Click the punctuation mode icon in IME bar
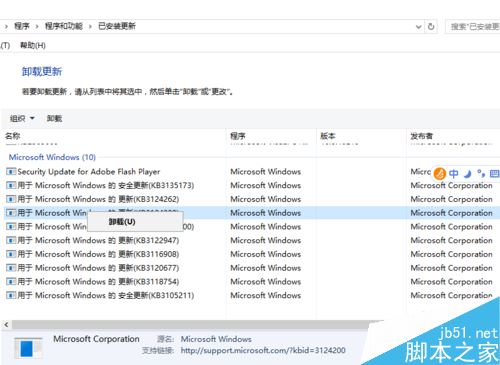 tap(480, 173)
